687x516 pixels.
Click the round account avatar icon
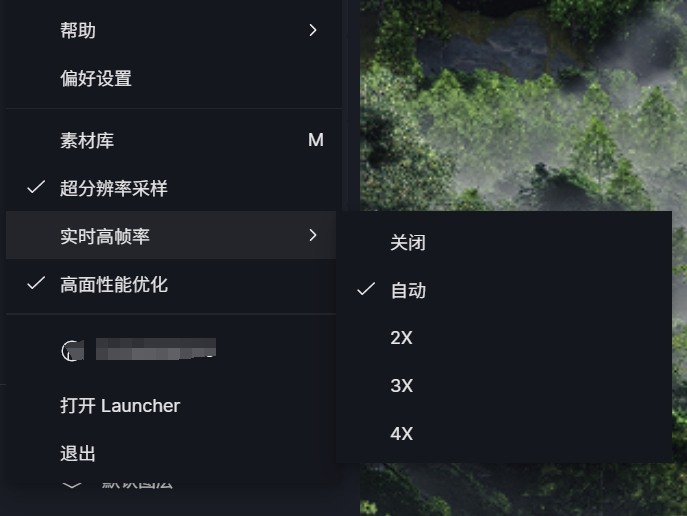point(72,351)
